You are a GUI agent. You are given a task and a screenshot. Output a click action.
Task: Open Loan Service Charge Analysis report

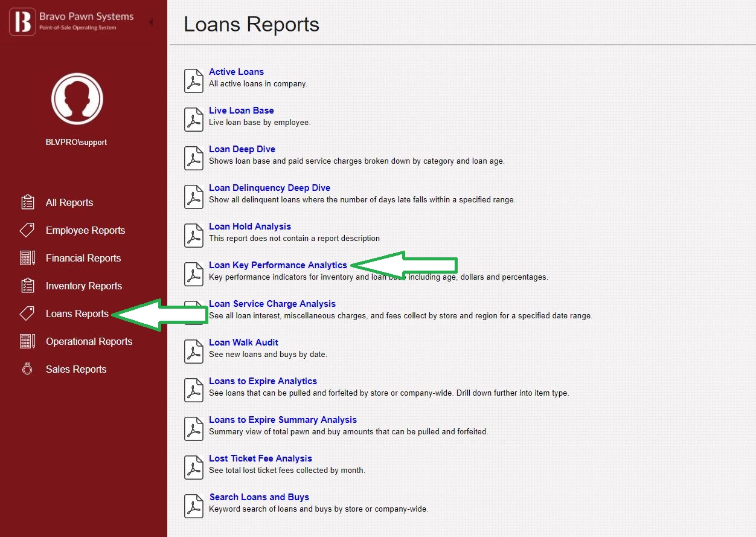pyautogui.click(x=272, y=304)
